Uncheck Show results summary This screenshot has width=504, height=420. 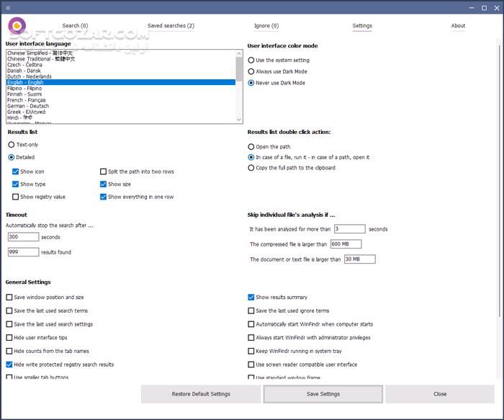(x=251, y=297)
